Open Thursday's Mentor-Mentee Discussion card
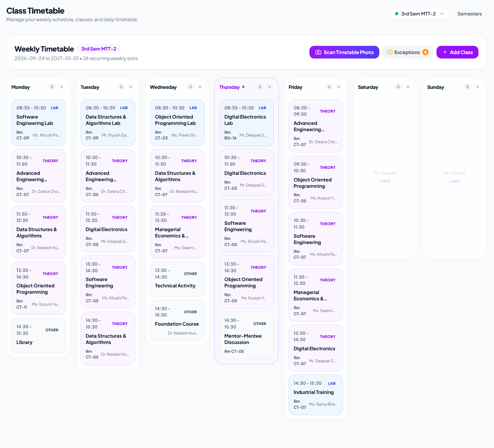The height and width of the screenshot is (448, 494). point(247,335)
